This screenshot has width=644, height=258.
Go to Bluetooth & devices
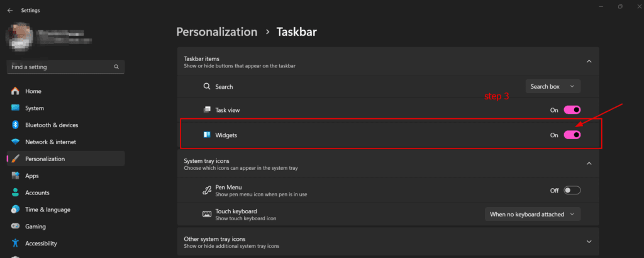65,125
